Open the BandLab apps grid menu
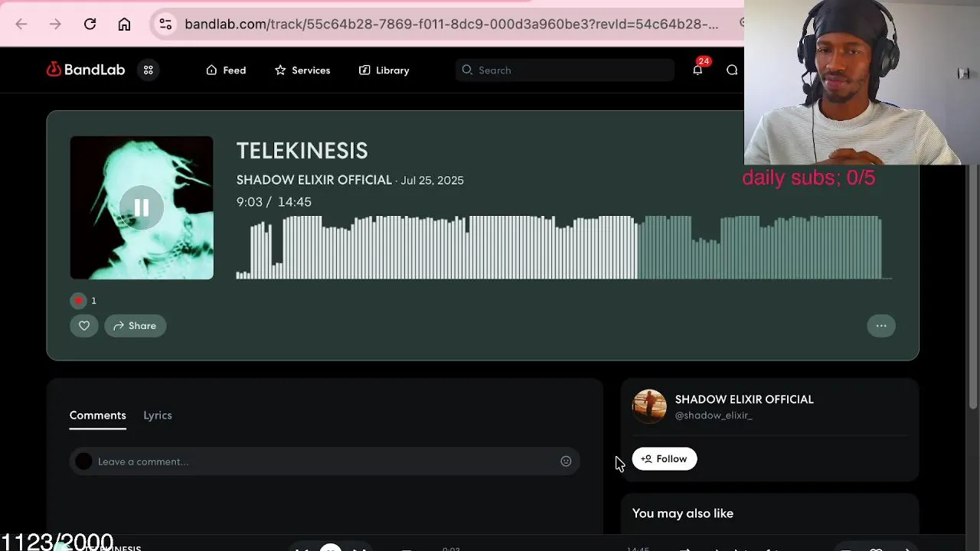This screenshot has width=980, height=551. click(x=149, y=70)
